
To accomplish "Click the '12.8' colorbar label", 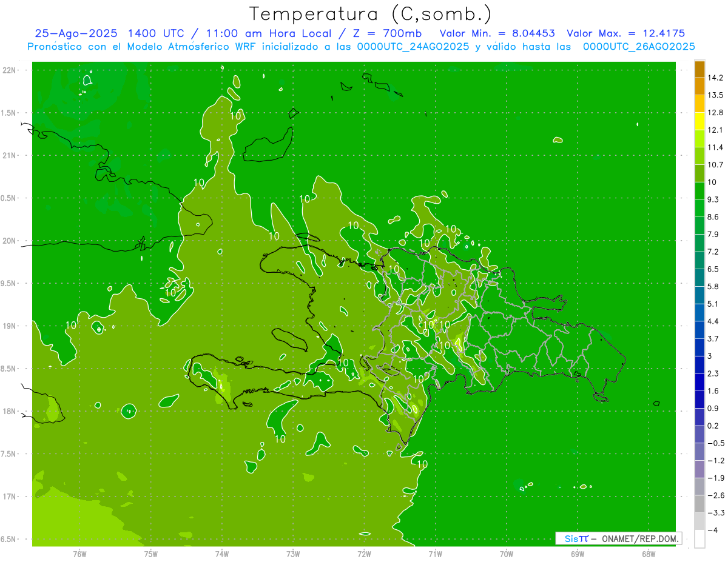I will click(716, 113).
